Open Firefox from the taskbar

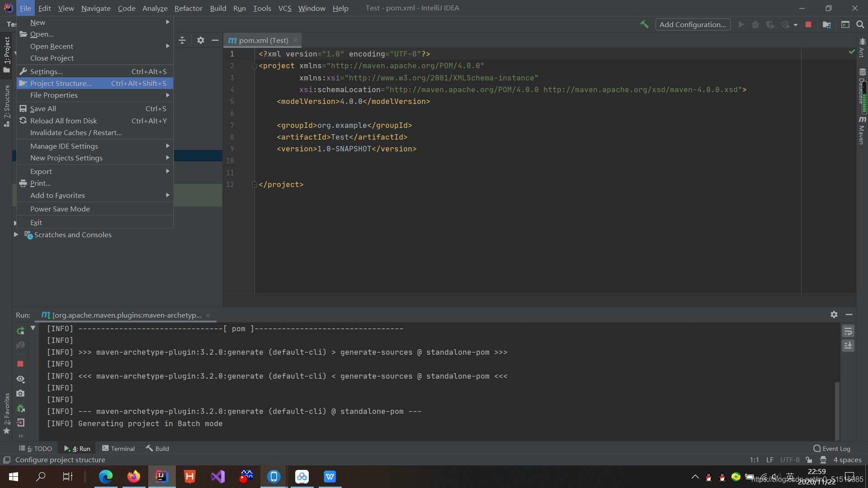click(x=134, y=476)
